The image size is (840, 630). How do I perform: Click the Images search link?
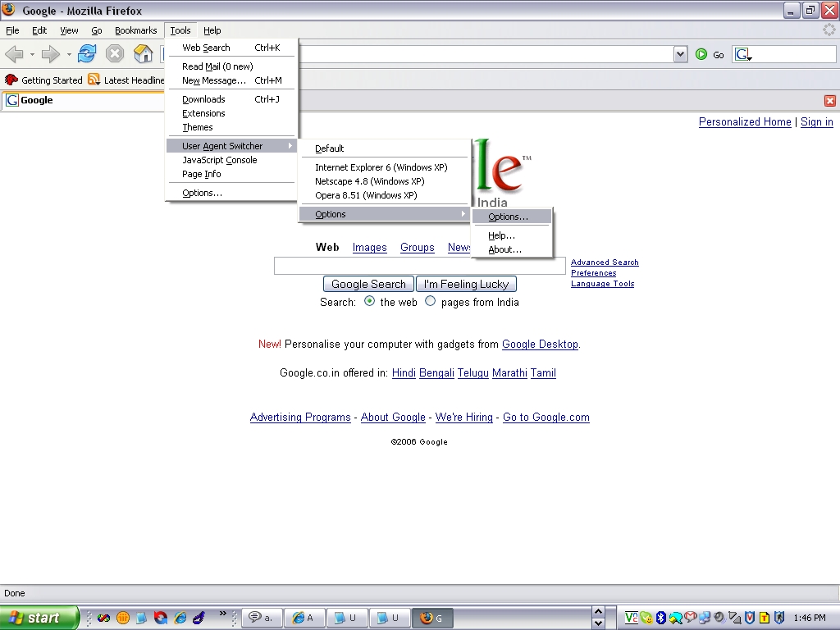pyautogui.click(x=369, y=247)
